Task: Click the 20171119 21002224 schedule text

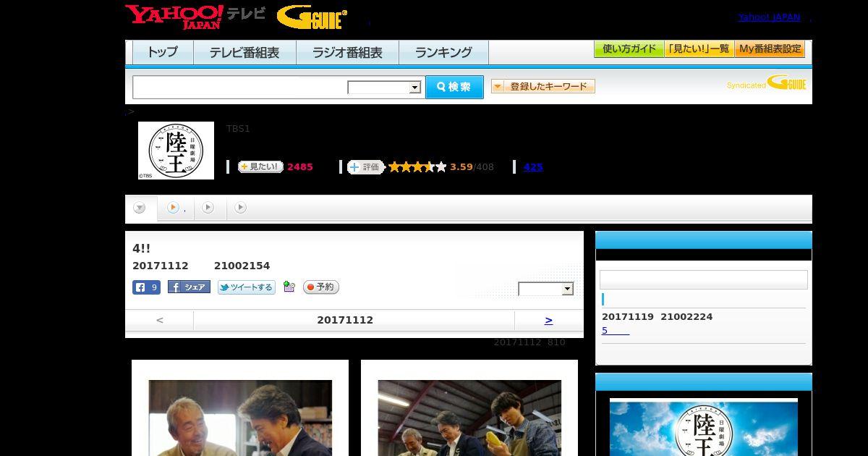Action: [657, 317]
